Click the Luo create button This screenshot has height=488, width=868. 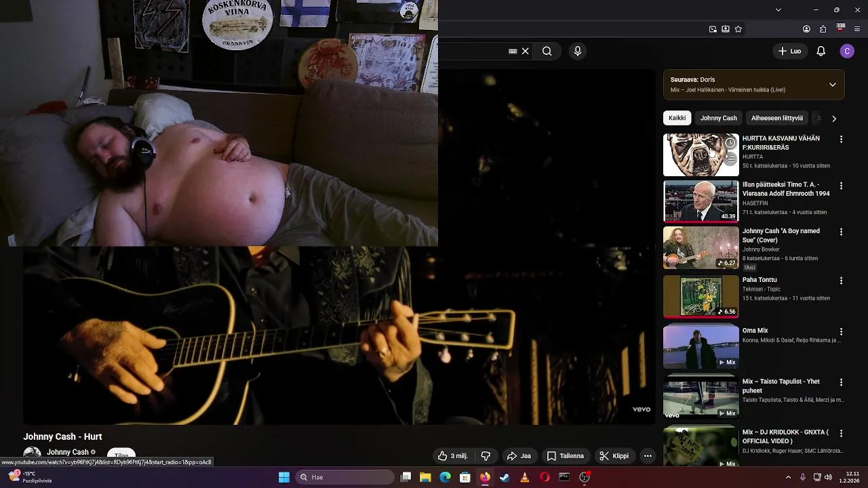789,51
